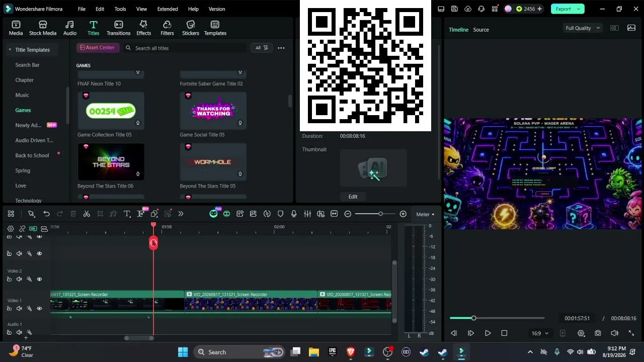
Task: Hide the Video 1 track
Action: pyautogui.click(x=39, y=309)
